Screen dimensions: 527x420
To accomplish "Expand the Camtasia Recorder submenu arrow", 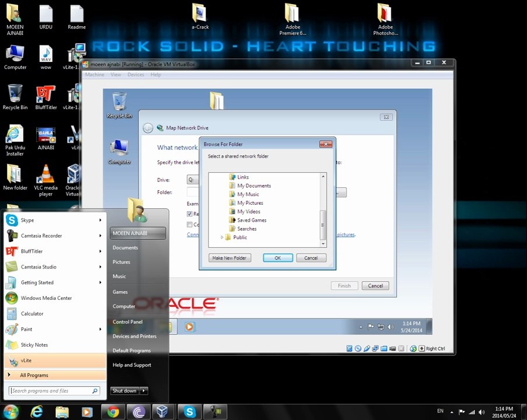I will [x=100, y=236].
